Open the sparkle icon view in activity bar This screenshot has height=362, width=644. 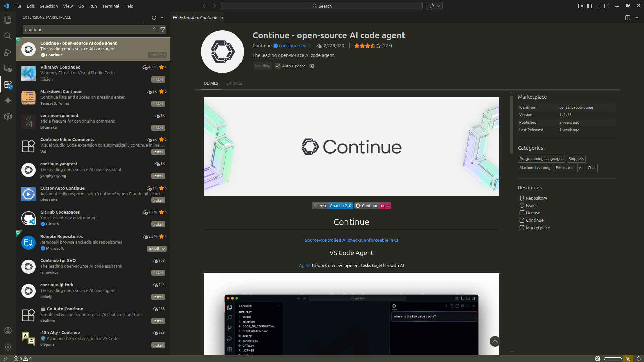(x=8, y=100)
